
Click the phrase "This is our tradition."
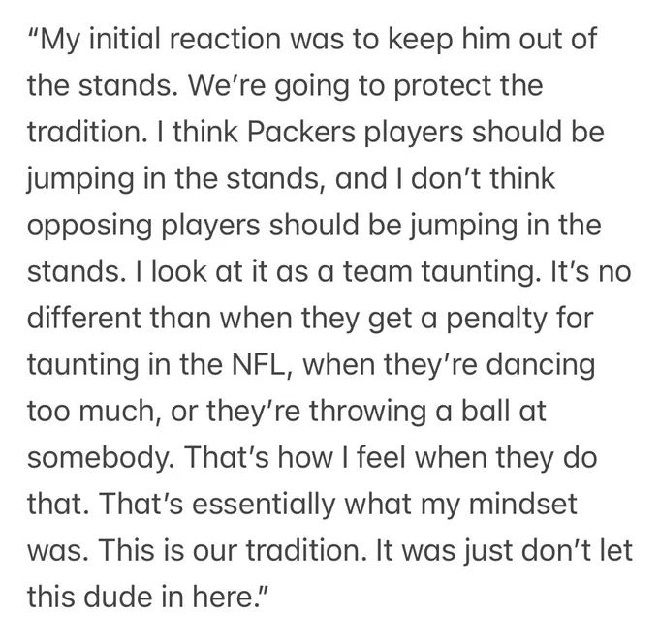coord(232,550)
